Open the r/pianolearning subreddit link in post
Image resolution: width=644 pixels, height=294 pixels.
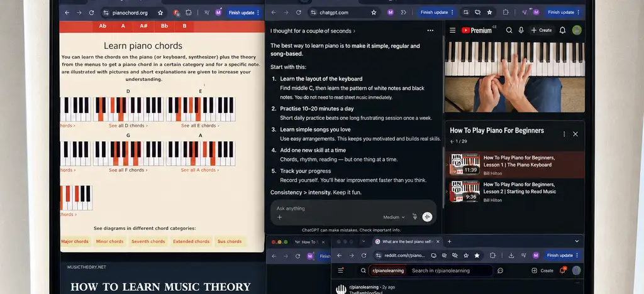(364, 287)
